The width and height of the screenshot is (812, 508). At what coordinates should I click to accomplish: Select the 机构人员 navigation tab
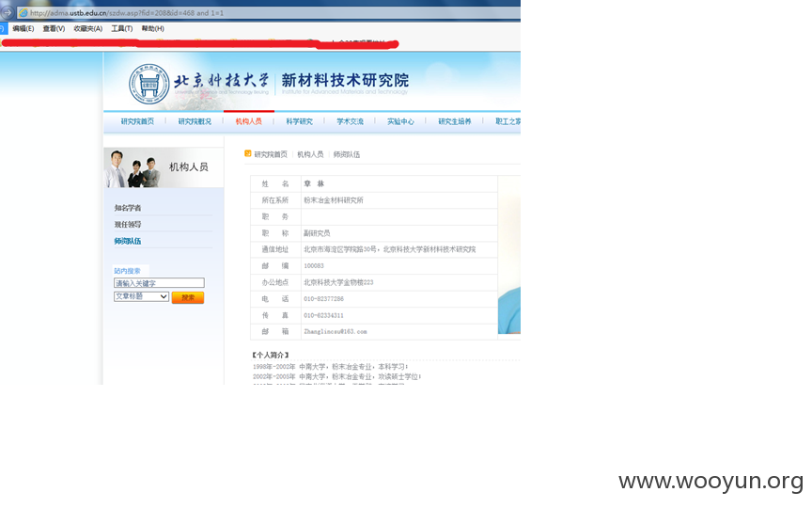click(248, 121)
